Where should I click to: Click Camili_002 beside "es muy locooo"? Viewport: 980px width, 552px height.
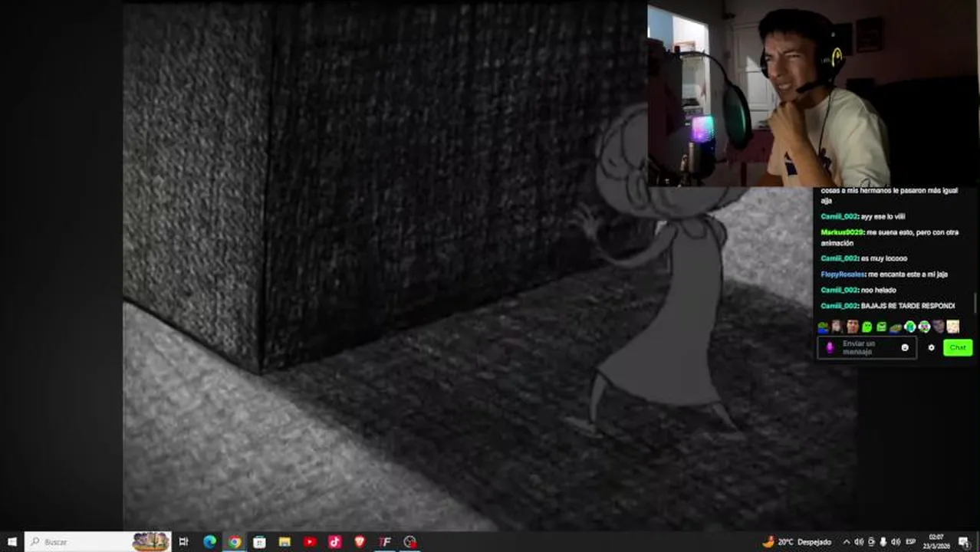839,258
